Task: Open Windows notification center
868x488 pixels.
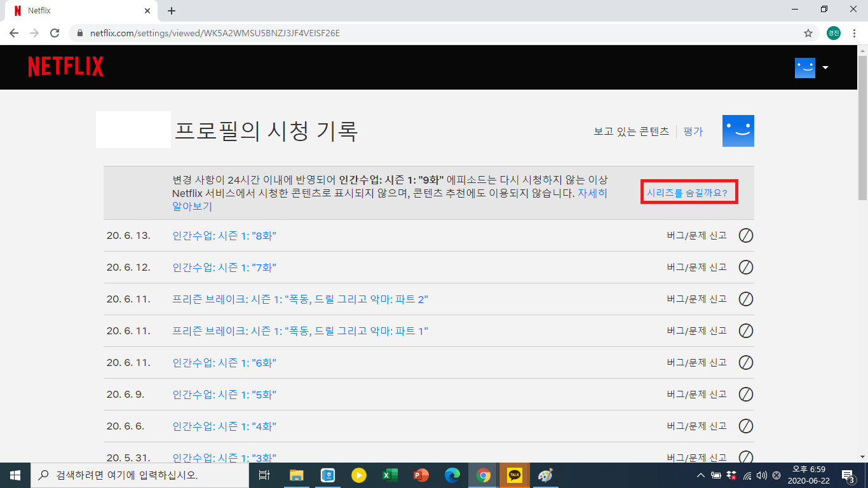Action: pos(848,475)
